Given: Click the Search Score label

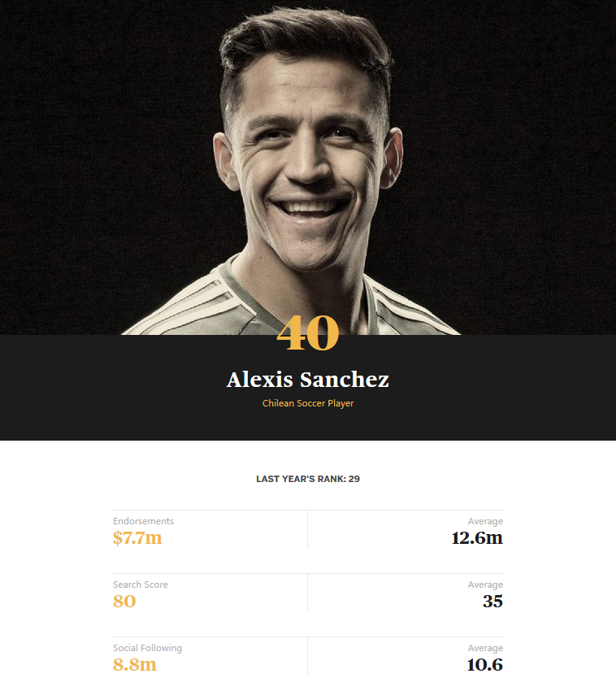Looking at the screenshot, I should [x=141, y=585].
